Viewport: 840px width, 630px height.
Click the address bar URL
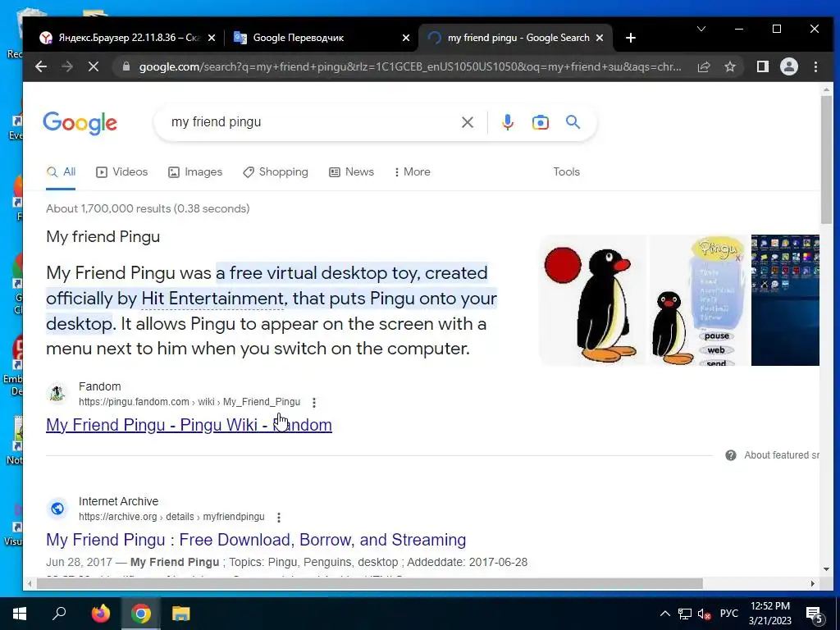coord(410,66)
